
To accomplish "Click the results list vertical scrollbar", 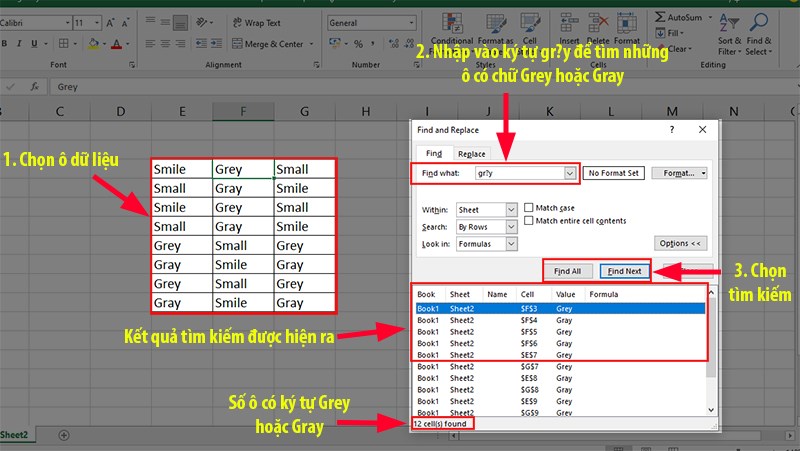I will 711,350.
